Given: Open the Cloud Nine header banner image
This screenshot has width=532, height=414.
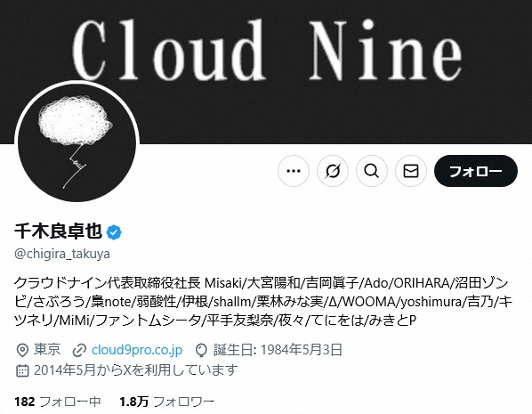Looking at the screenshot, I should point(266,51).
